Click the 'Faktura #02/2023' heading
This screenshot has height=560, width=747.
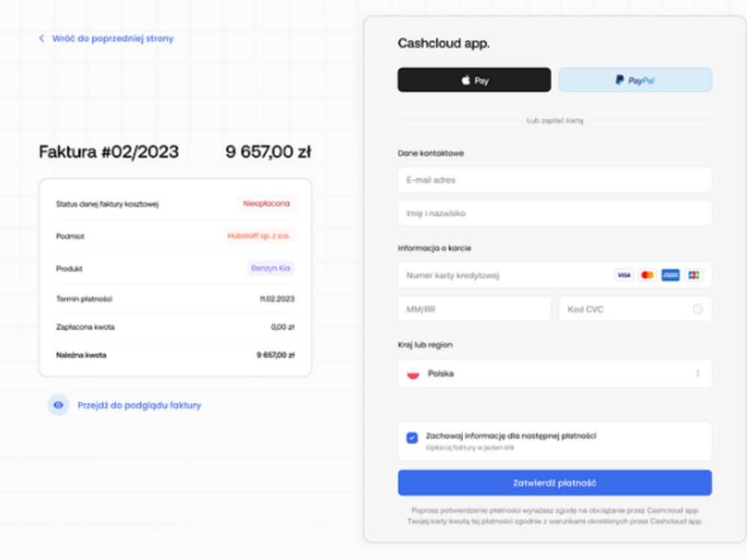point(108,152)
